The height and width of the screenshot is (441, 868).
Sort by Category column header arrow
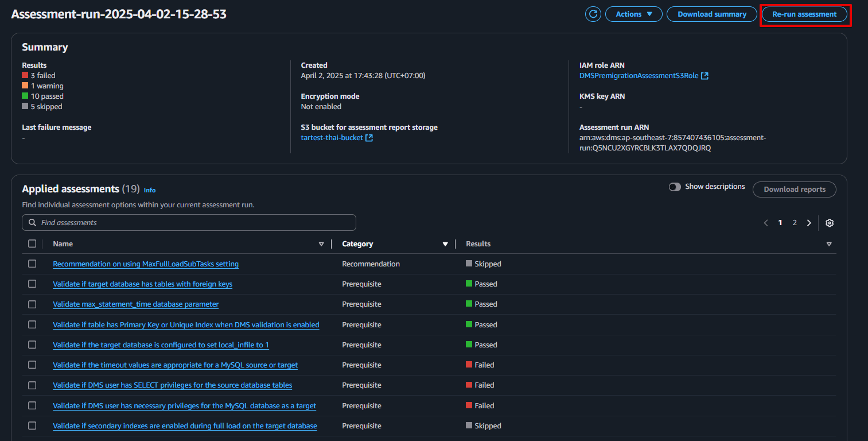click(x=445, y=244)
